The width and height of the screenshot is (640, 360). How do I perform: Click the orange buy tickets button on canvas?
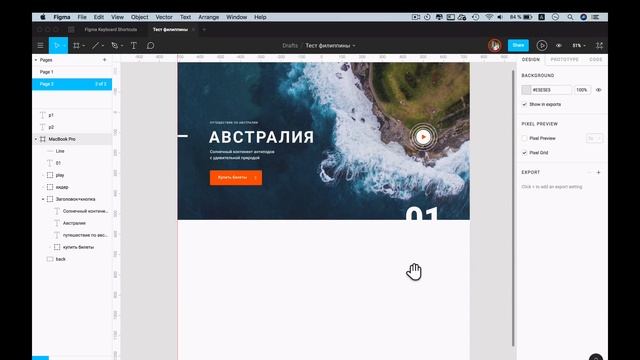coord(236,178)
